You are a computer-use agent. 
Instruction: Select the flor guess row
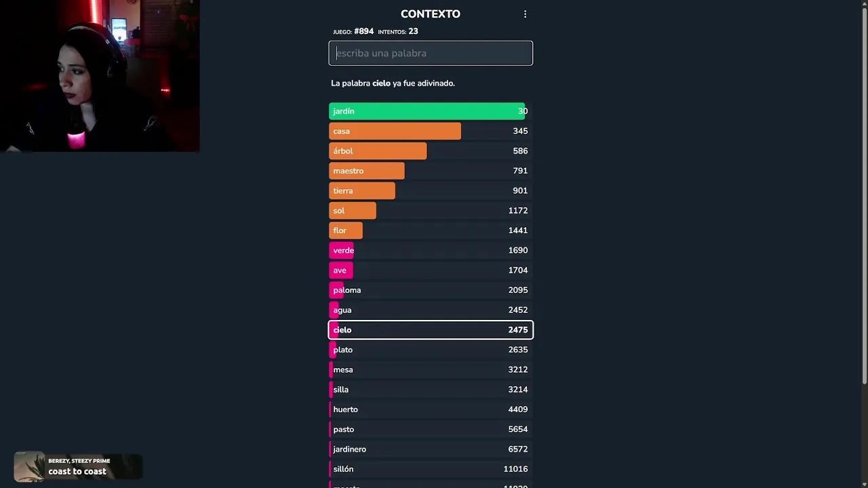click(x=431, y=230)
